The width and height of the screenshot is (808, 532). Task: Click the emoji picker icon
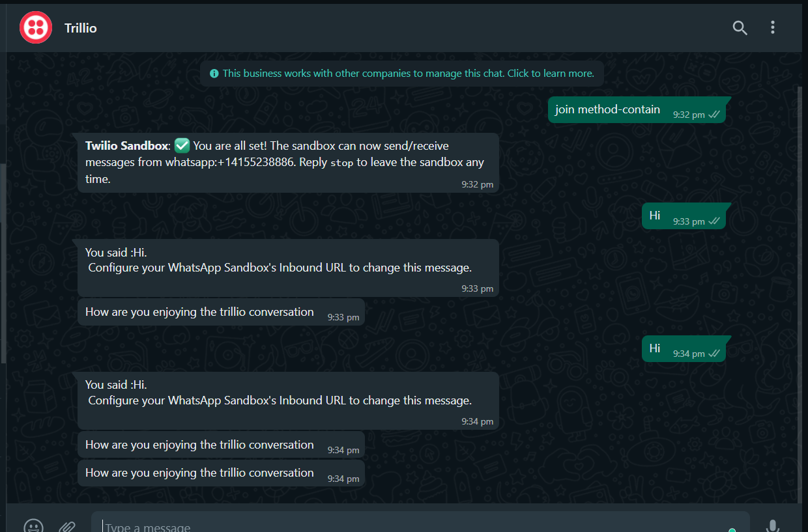tap(33, 525)
